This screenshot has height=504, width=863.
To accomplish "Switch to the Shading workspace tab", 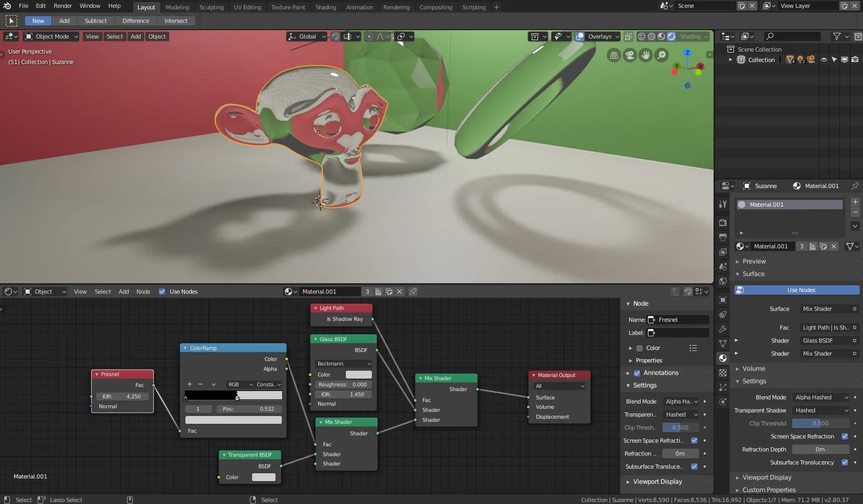I will [x=326, y=7].
